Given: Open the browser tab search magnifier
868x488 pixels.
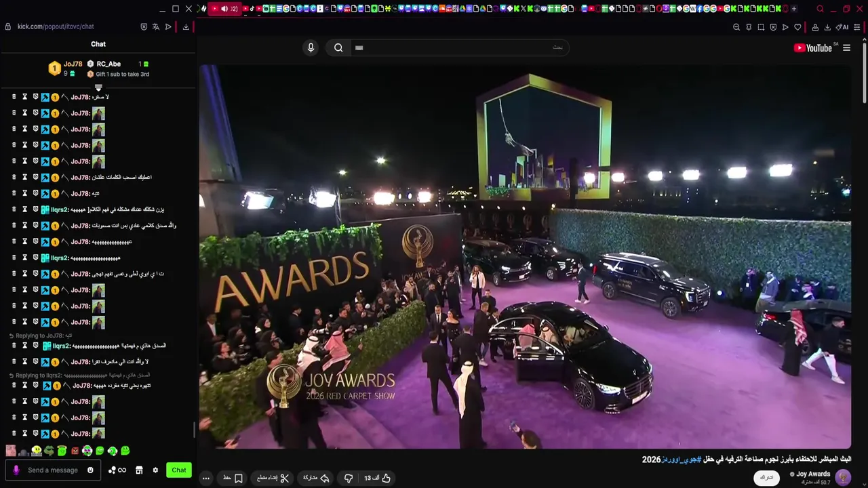Looking at the screenshot, I should 820,9.
